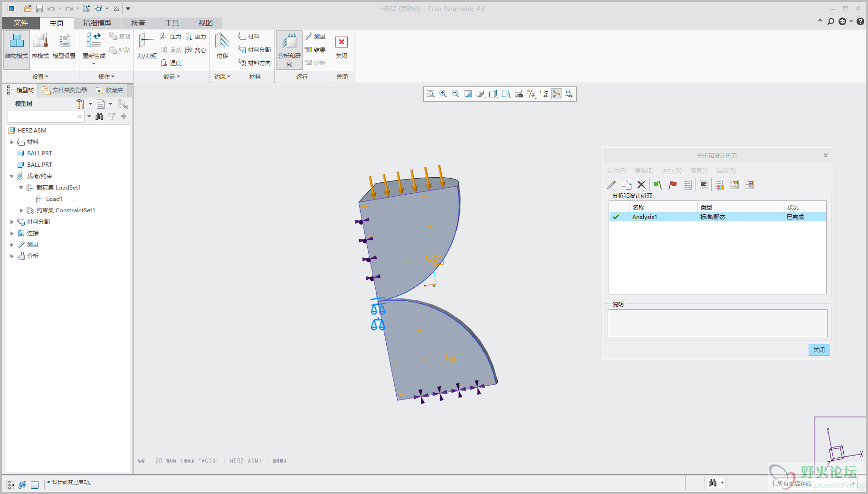This screenshot has height=494, width=868.
Task: Click the 说明 description text box
Action: (717, 323)
